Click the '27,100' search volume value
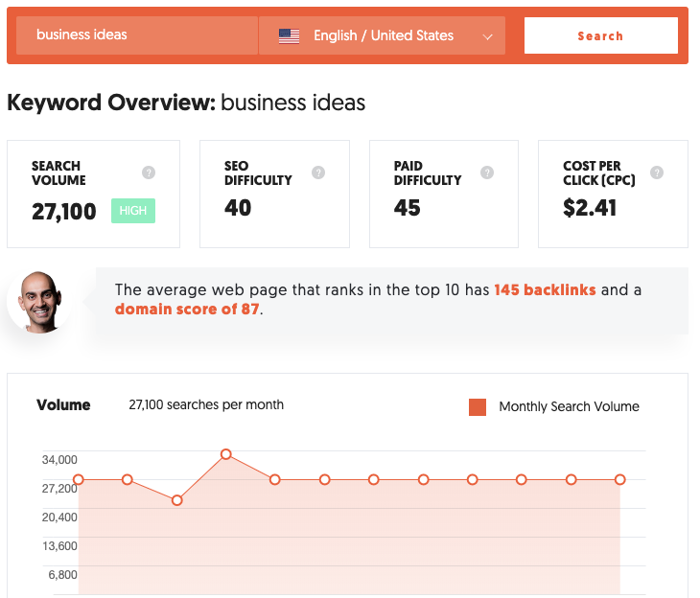Screen dimensions: 700x598 (x=64, y=211)
